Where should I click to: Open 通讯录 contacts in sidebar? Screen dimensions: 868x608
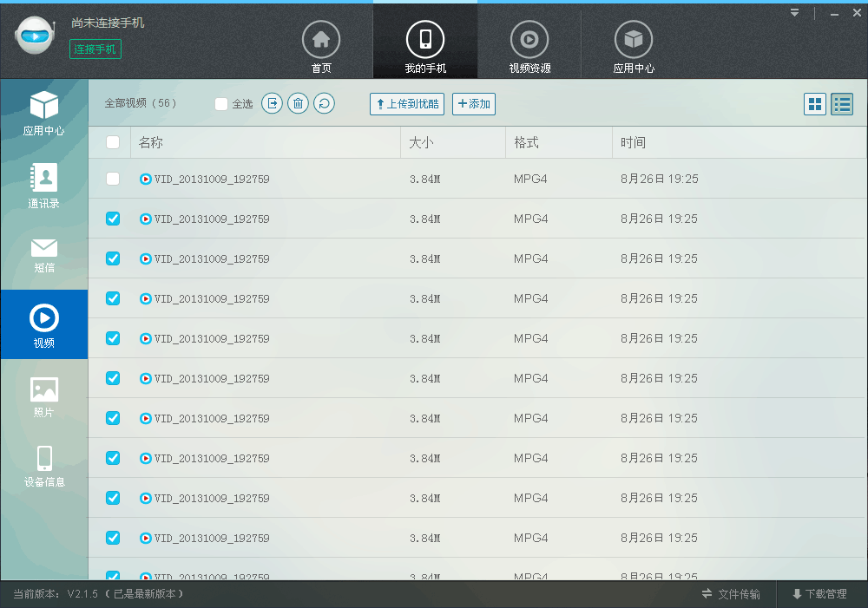point(43,186)
